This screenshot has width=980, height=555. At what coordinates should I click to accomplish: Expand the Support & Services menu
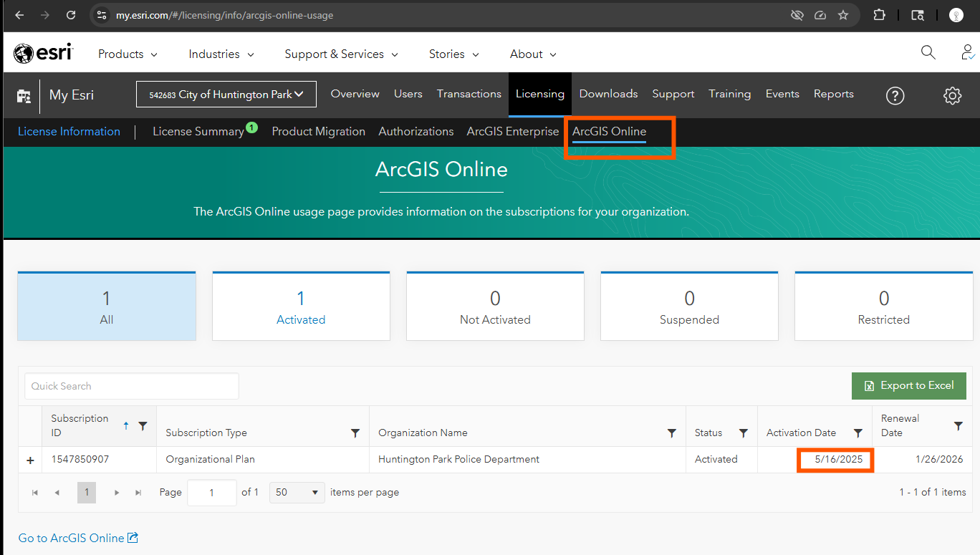(341, 54)
